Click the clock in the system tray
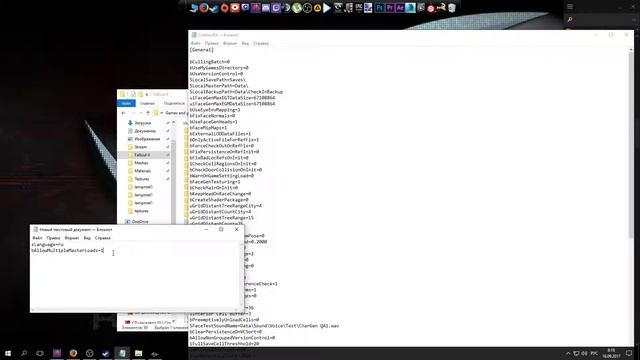The image size is (640, 360). (611, 353)
